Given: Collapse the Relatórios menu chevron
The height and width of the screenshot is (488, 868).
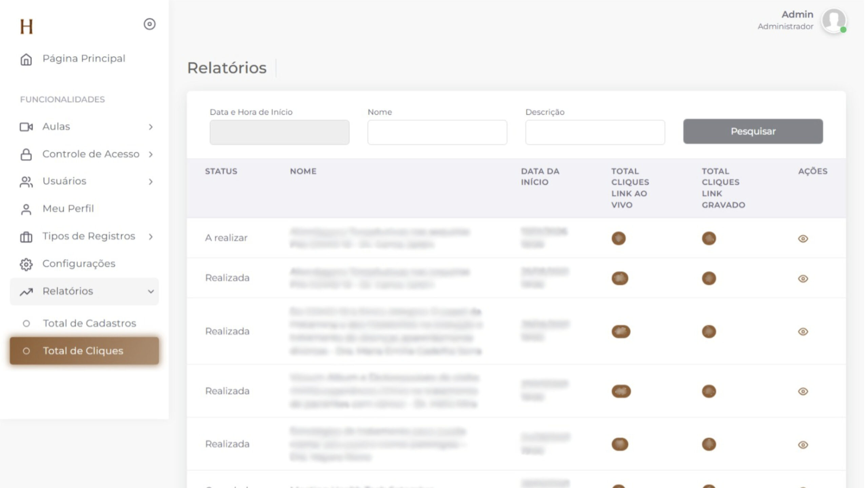Looking at the screenshot, I should point(151,291).
